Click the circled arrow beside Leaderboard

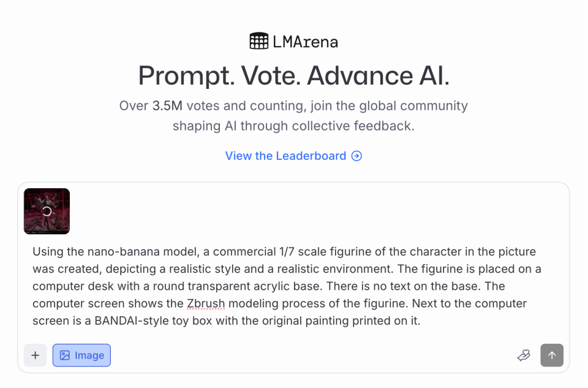[x=356, y=156]
